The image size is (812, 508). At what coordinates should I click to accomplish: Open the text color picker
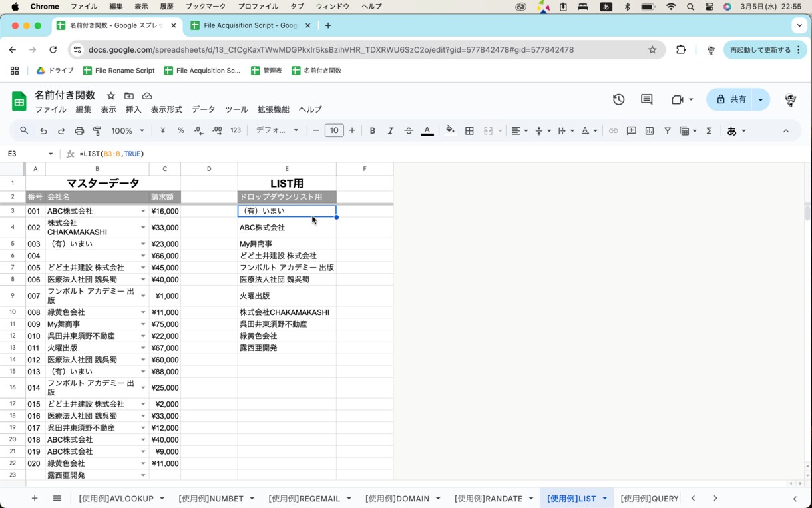[x=427, y=131]
